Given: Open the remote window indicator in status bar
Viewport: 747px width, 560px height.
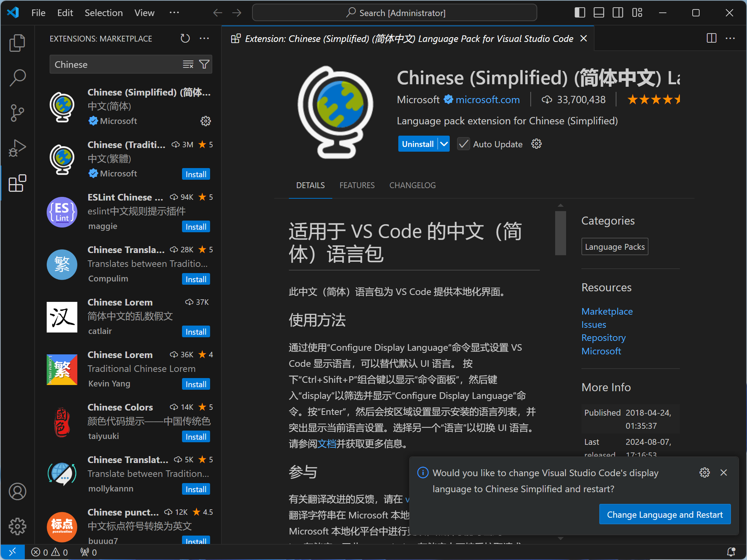Looking at the screenshot, I should [12, 552].
